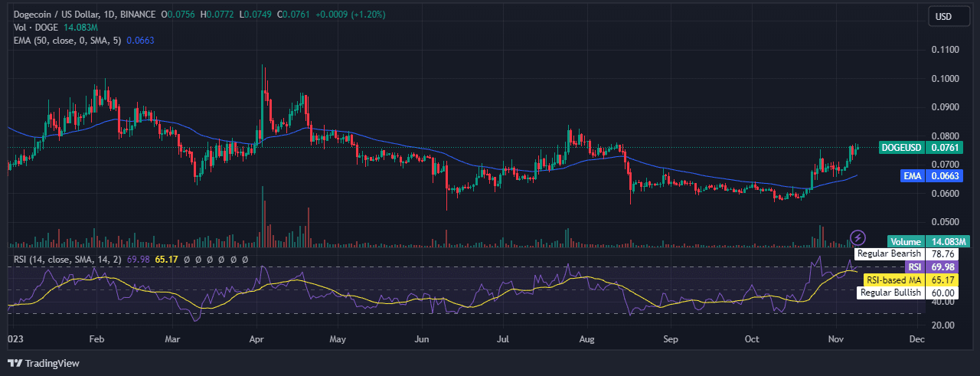This screenshot has height=376, width=980.
Task: Click the 0.0761 current price value
Action: [944, 148]
